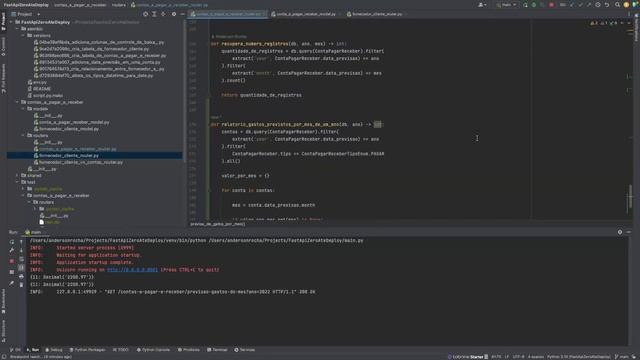This screenshot has width=640, height=360.
Task: Rerun main in Run panel
Action: click(x=12, y=242)
